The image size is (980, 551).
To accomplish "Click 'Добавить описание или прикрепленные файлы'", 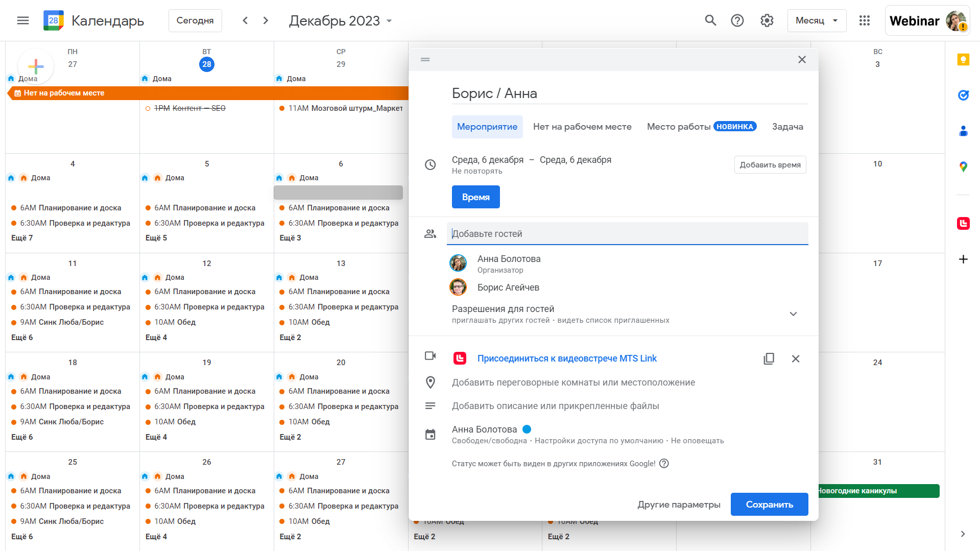I will click(555, 405).
